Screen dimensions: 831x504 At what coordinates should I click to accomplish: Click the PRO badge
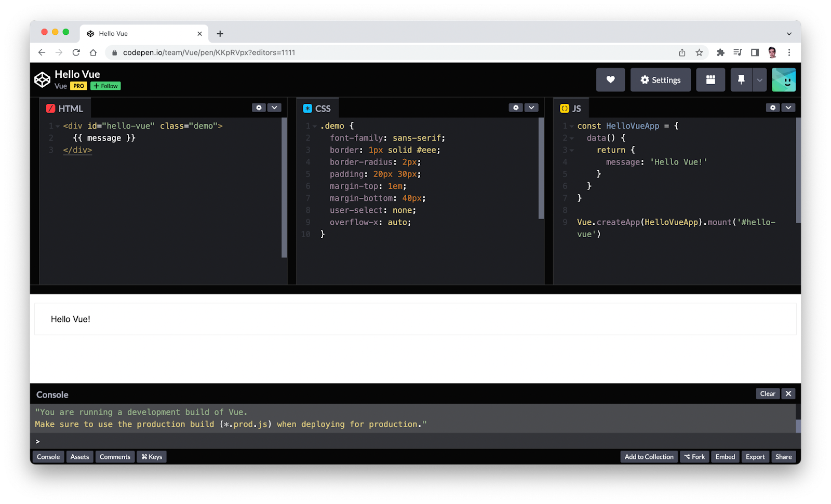click(x=79, y=86)
